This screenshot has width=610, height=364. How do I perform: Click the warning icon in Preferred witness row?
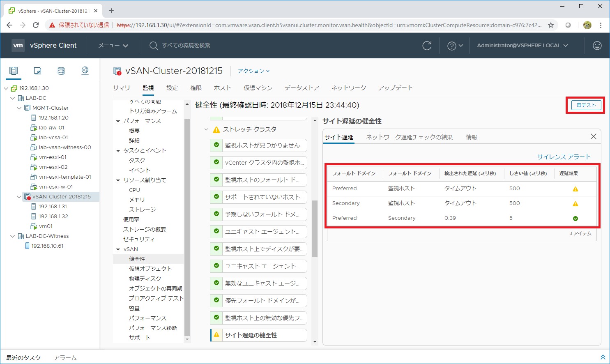coord(575,189)
